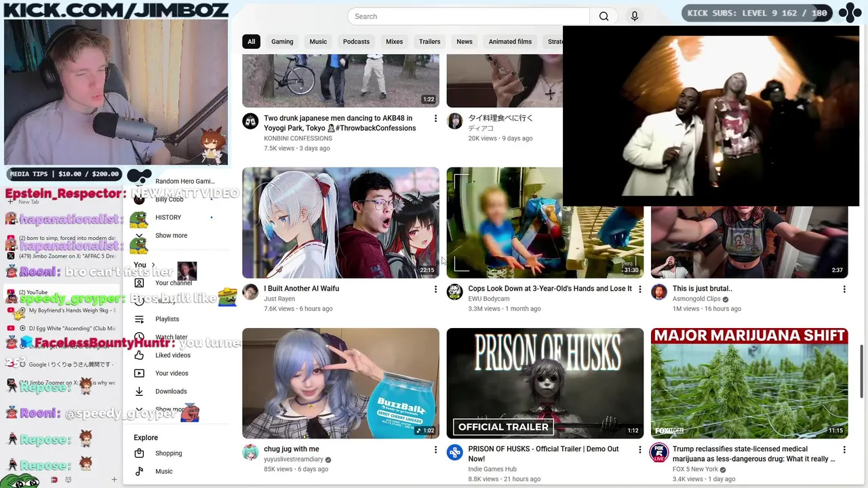Start voice search with microphone icon
Screen dimensions: 868x488
coord(635,16)
